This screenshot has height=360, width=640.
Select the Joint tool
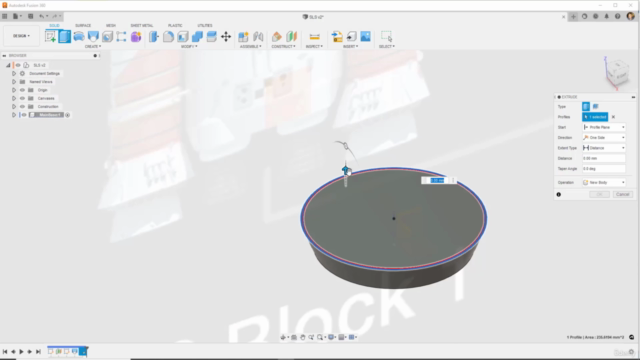coord(258,36)
